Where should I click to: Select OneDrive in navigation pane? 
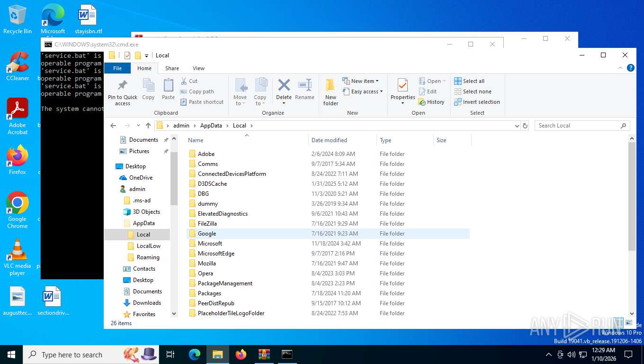pyautogui.click(x=141, y=178)
